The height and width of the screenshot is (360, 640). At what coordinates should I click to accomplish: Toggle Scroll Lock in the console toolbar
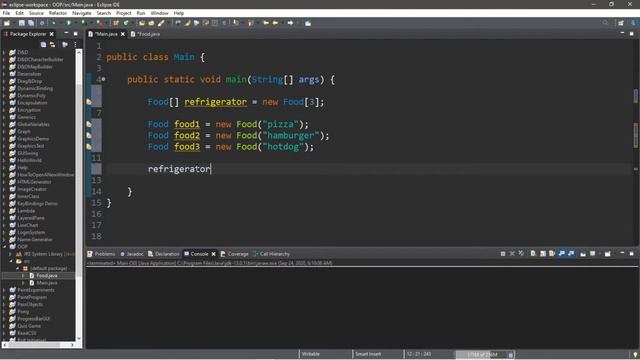coord(542,253)
